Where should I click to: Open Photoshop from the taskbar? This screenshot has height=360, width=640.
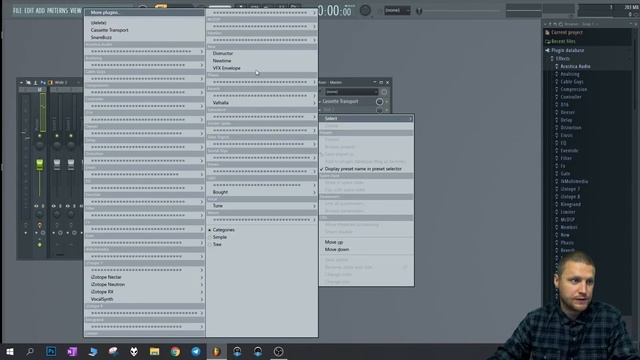(51, 351)
